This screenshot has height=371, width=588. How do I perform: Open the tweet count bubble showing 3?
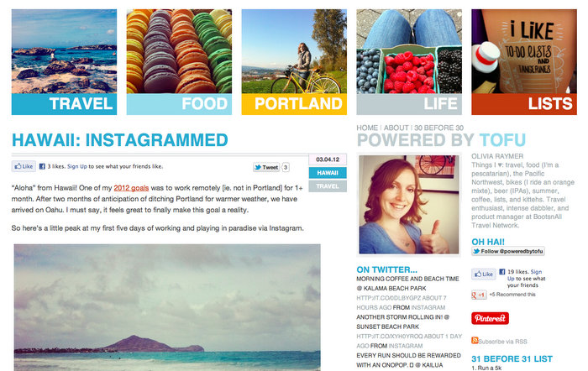point(286,167)
